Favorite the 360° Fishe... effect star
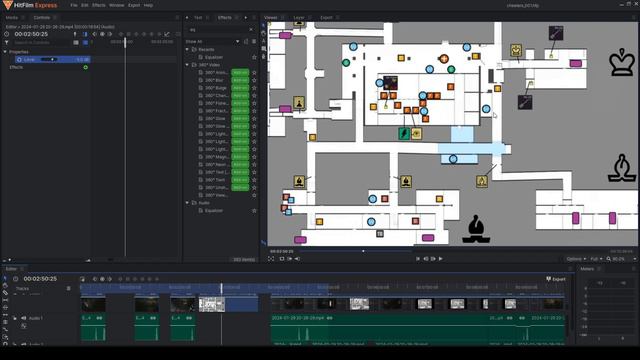 click(x=254, y=103)
